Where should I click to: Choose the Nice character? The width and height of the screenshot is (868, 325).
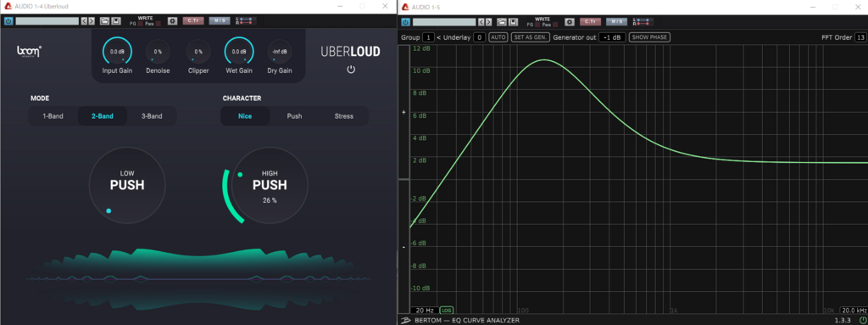click(x=245, y=116)
